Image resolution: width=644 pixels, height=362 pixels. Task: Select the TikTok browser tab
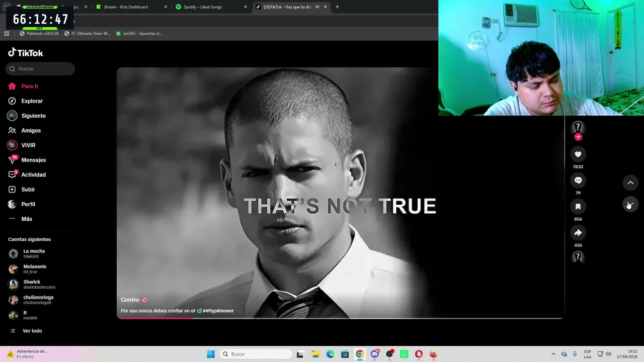coord(287,7)
